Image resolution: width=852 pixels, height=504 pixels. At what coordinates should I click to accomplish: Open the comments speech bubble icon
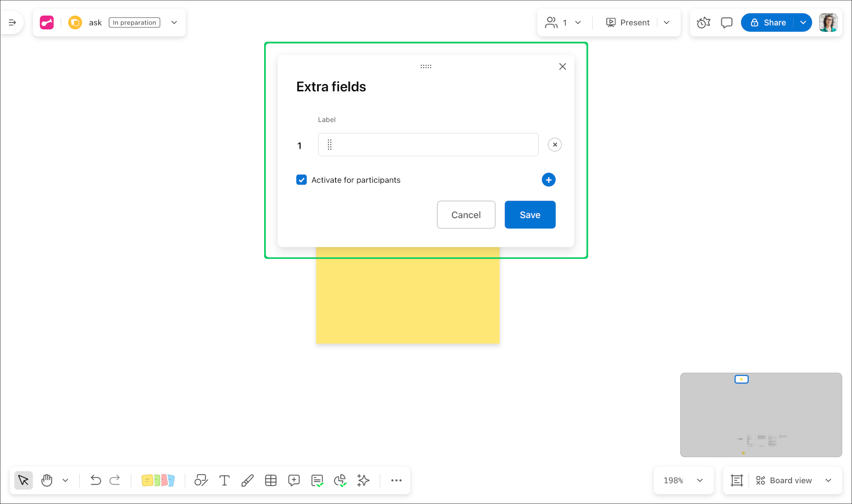pos(727,23)
